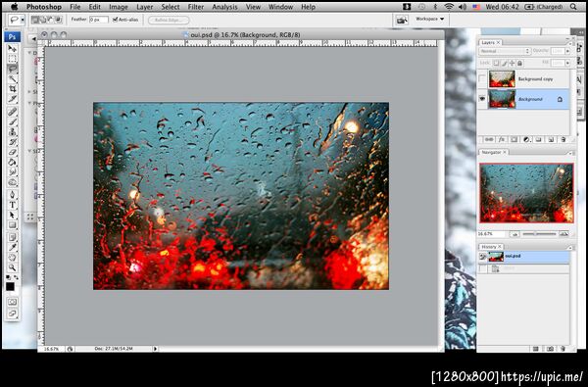
Task: Open the blend mode dropdown
Action: click(505, 51)
